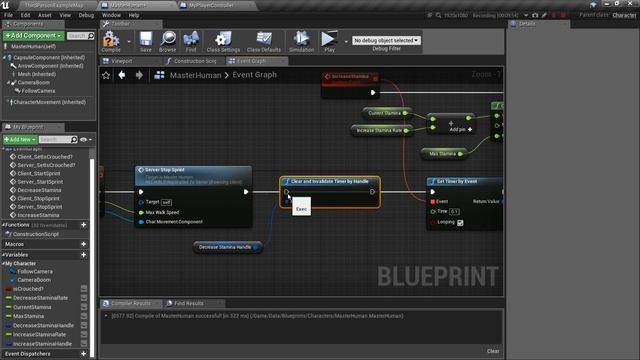Add a new variable with plus icon

pyautogui.click(x=84, y=255)
